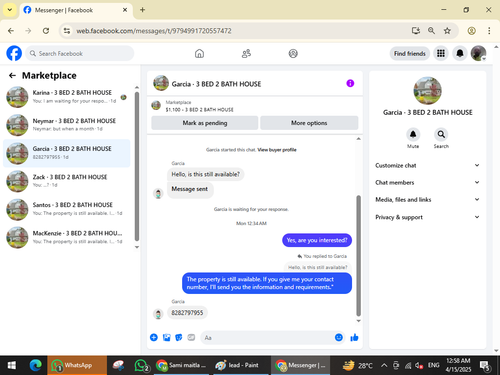The image size is (500, 375).
Task: Click the conversation list scrollbar
Action: [x=137, y=166]
